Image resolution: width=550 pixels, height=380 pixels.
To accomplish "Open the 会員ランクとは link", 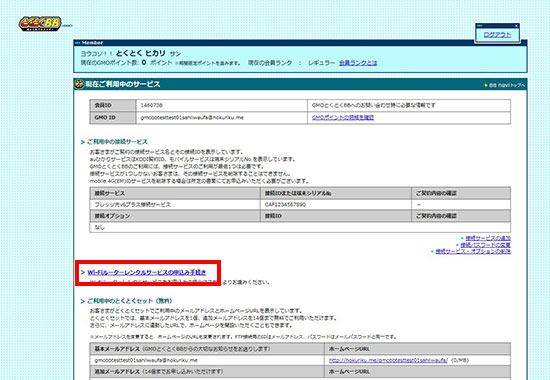I will click(x=358, y=63).
